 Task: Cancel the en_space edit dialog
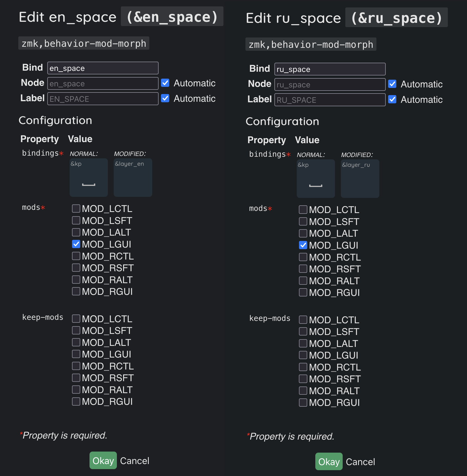(x=134, y=461)
